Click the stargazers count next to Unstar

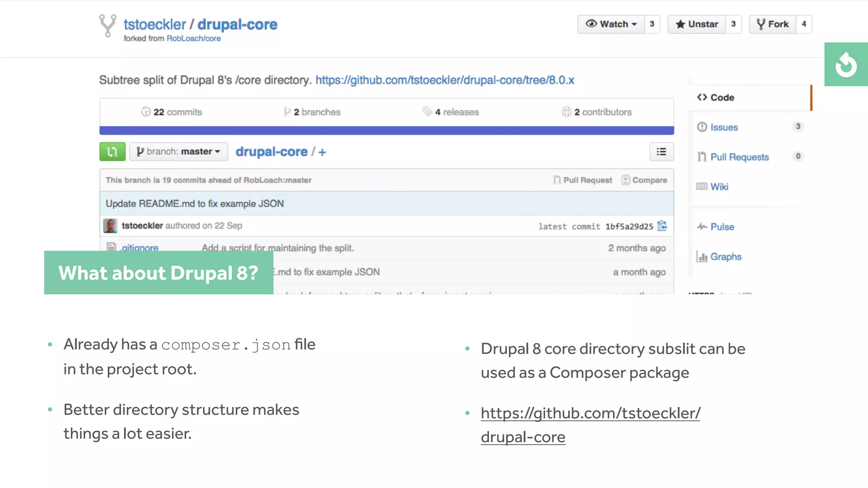click(x=733, y=24)
